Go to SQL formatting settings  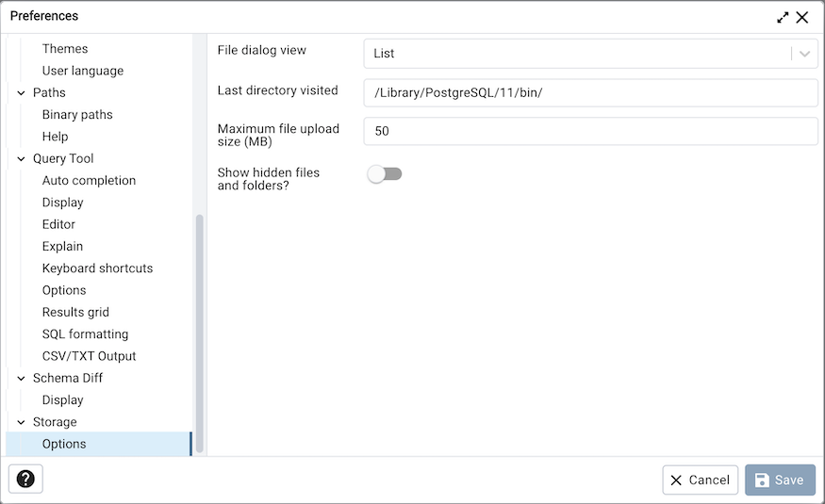pos(85,334)
